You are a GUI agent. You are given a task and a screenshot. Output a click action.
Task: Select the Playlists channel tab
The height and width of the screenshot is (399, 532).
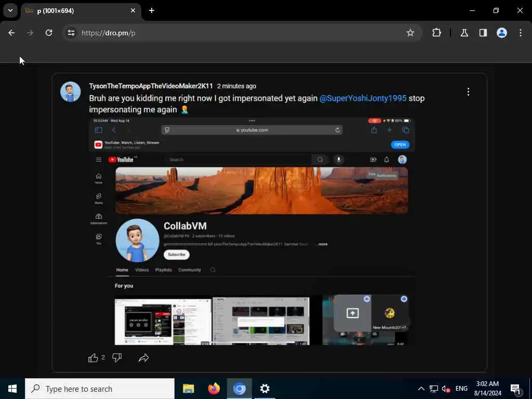point(164,270)
